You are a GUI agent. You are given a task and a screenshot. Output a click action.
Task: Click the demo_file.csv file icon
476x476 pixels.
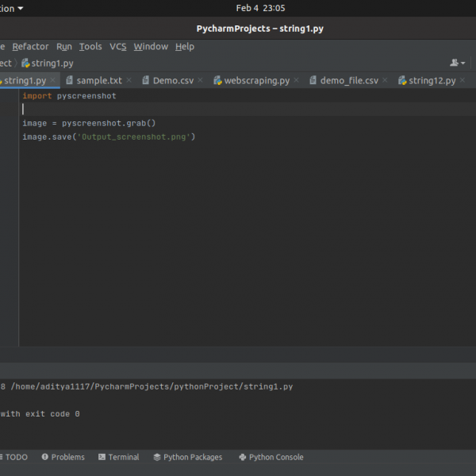tap(313, 80)
